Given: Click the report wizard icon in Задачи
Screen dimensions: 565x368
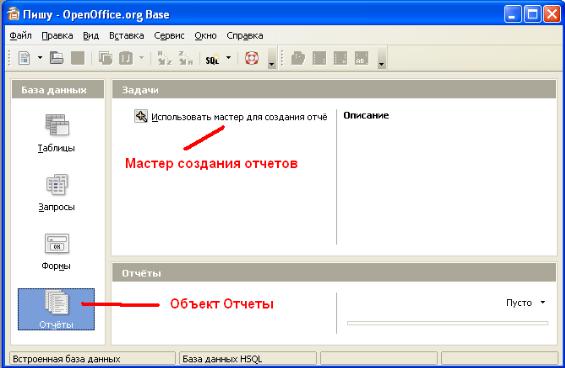Looking at the screenshot, I should pyautogui.click(x=141, y=116).
